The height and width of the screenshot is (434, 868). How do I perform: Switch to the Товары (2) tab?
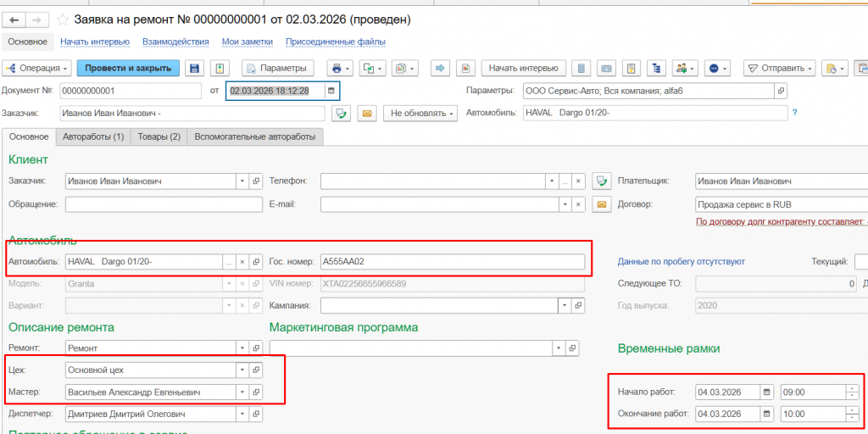[159, 136]
